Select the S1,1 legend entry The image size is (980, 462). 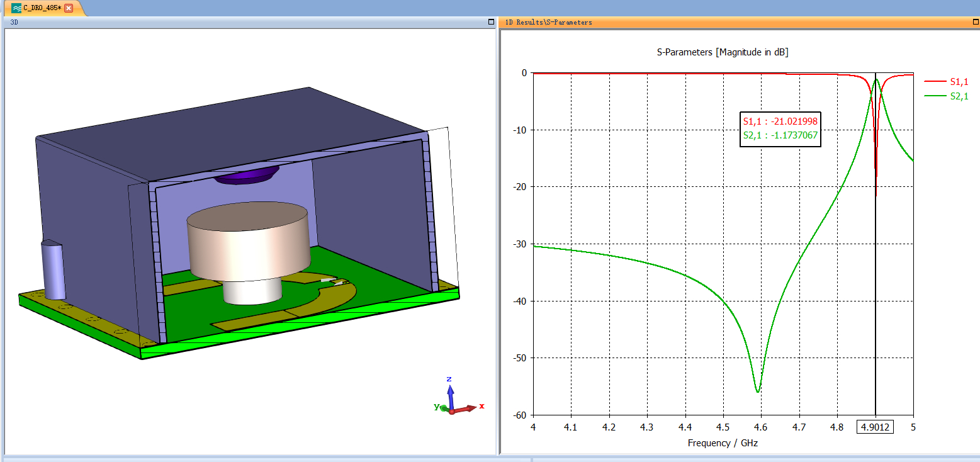point(946,81)
